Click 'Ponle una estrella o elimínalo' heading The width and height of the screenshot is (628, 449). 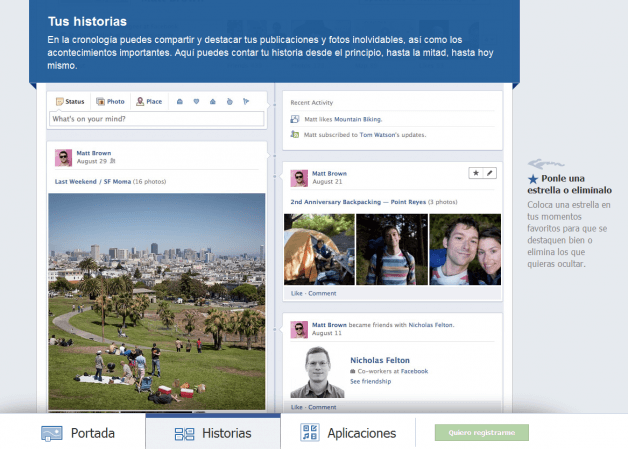coord(570,184)
